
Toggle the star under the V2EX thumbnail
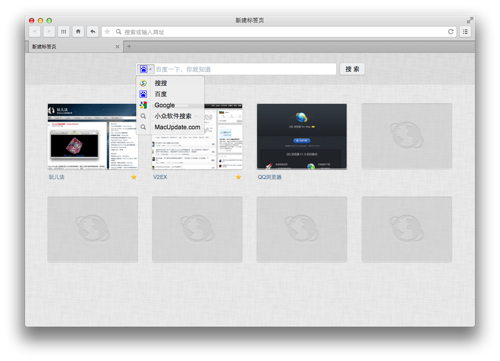238,177
